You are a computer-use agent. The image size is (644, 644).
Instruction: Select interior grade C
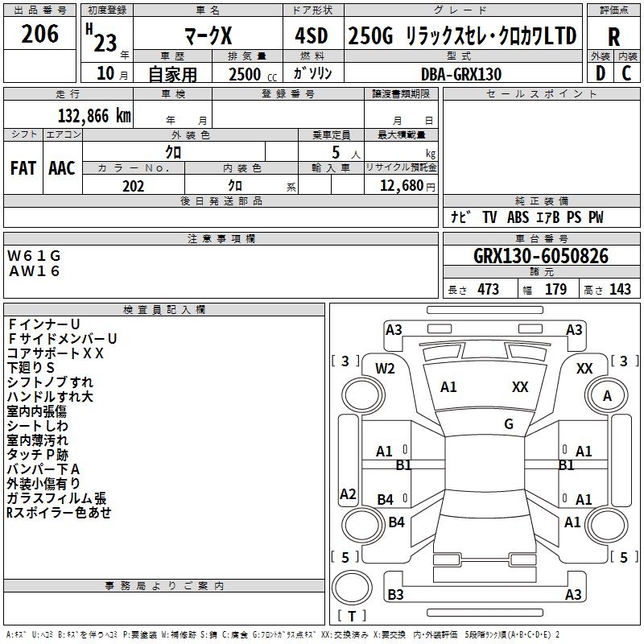click(x=626, y=73)
